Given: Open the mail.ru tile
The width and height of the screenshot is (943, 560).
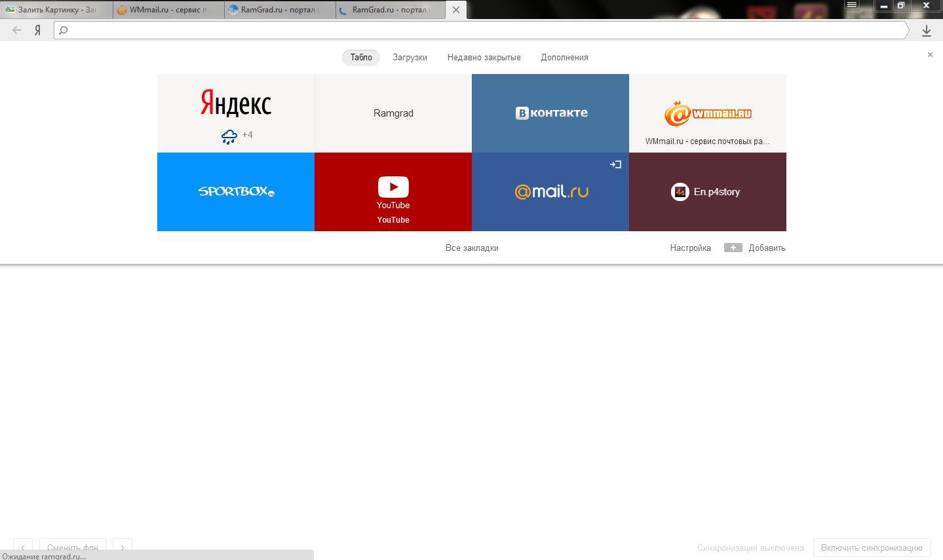Looking at the screenshot, I should (550, 192).
